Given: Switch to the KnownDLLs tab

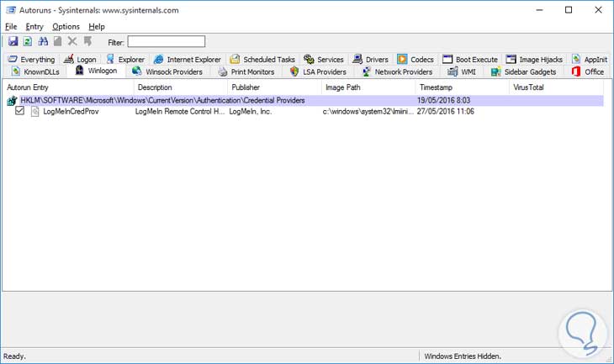Looking at the screenshot, I should point(35,71).
